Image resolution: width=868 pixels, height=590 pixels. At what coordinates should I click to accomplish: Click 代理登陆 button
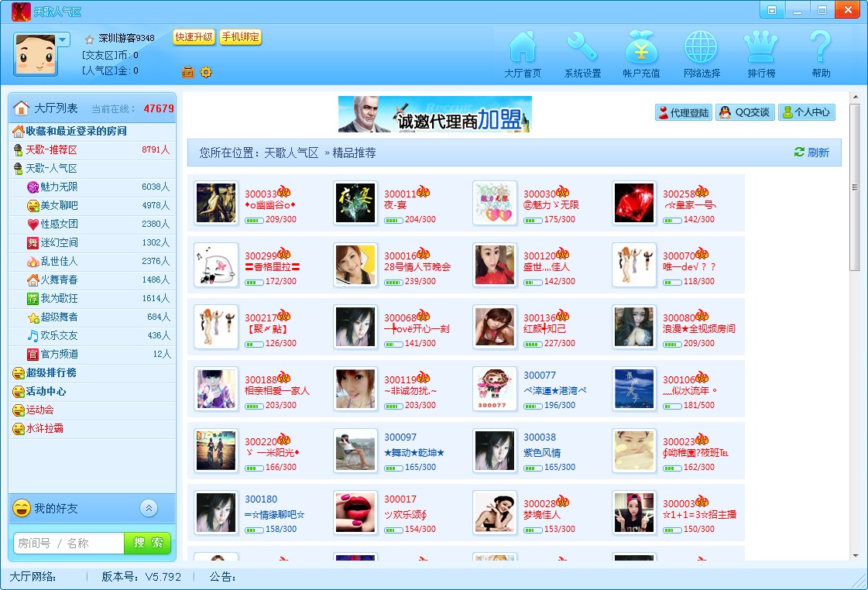[x=684, y=112]
